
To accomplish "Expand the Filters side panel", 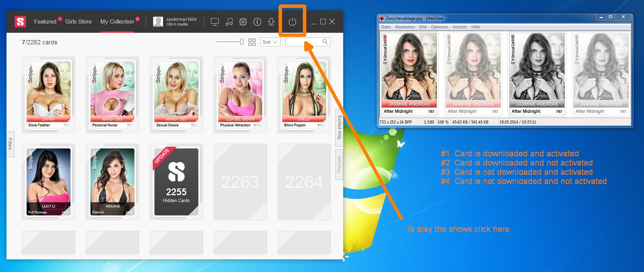I will [x=10, y=144].
